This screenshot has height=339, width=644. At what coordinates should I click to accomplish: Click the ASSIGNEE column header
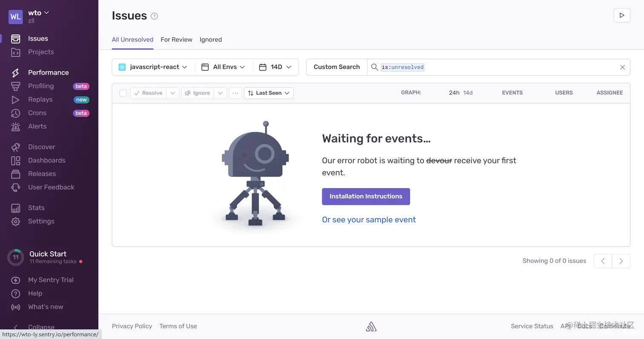point(609,93)
